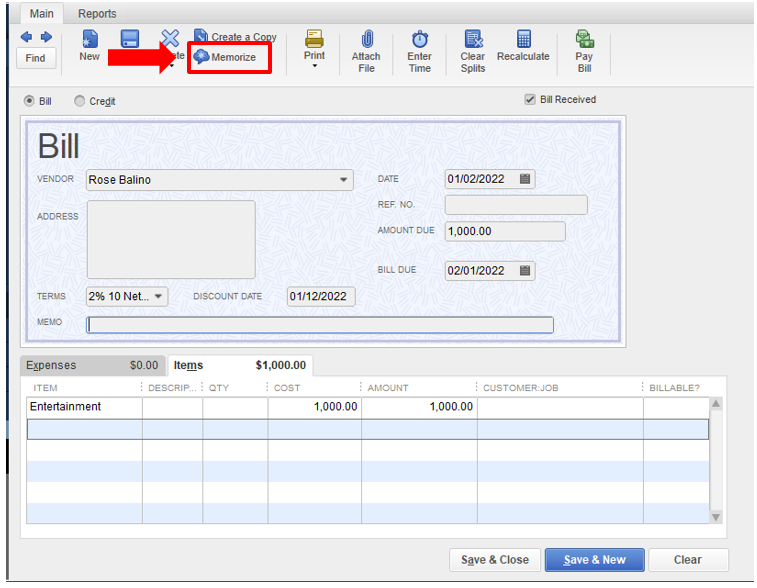Click the COST column header
The height and width of the screenshot is (588, 757).
[x=287, y=388]
